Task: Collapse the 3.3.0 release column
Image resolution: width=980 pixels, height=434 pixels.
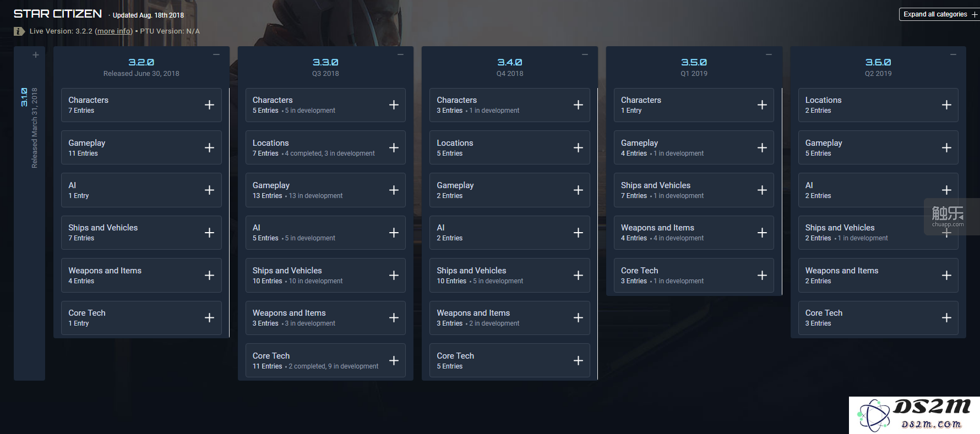Action: click(x=401, y=54)
